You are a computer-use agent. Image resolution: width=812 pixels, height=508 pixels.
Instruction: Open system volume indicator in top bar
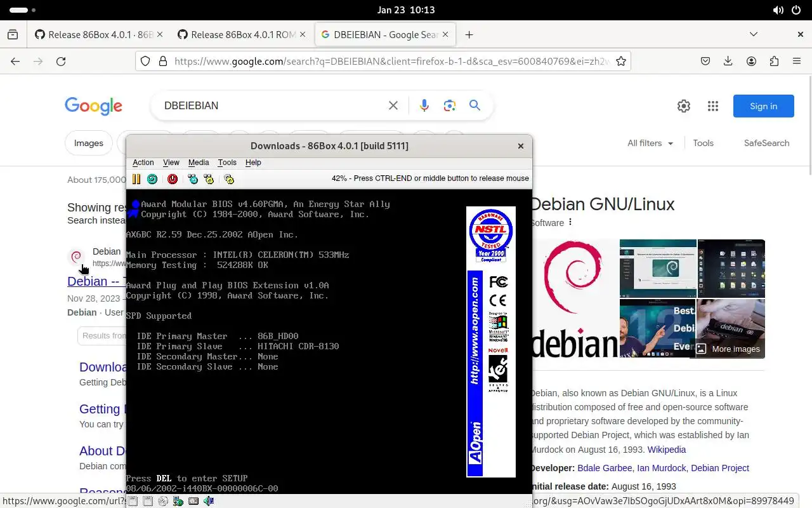click(x=778, y=10)
